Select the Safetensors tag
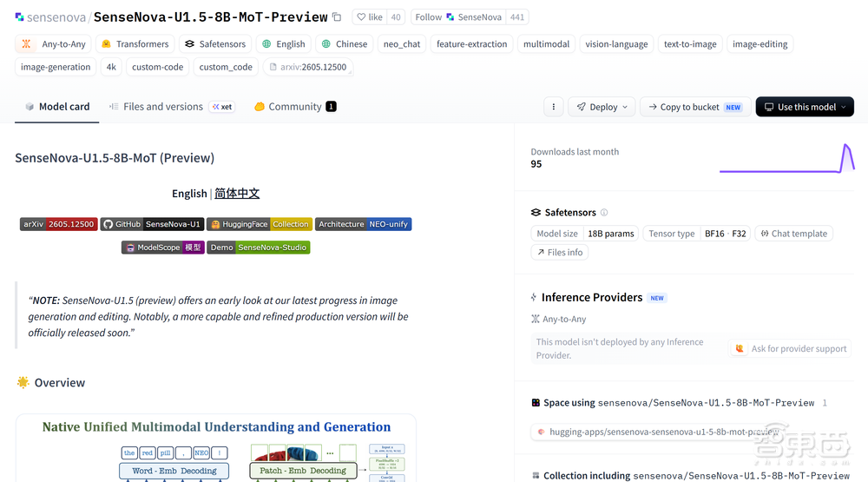 click(x=215, y=43)
